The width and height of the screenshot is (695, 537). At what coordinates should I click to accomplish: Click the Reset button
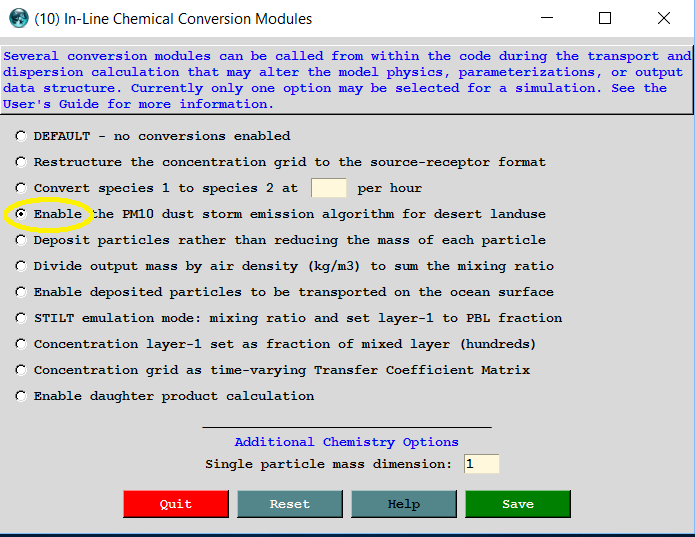289,504
